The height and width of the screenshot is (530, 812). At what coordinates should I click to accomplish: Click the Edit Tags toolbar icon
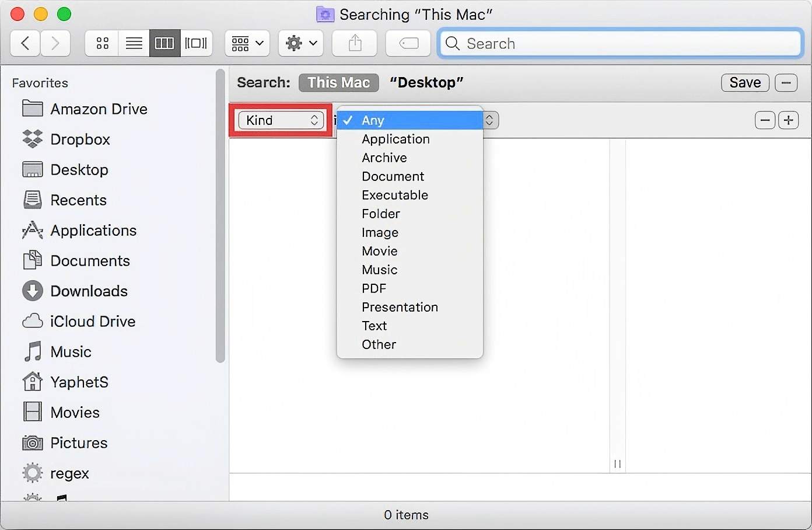coord(408,43)
